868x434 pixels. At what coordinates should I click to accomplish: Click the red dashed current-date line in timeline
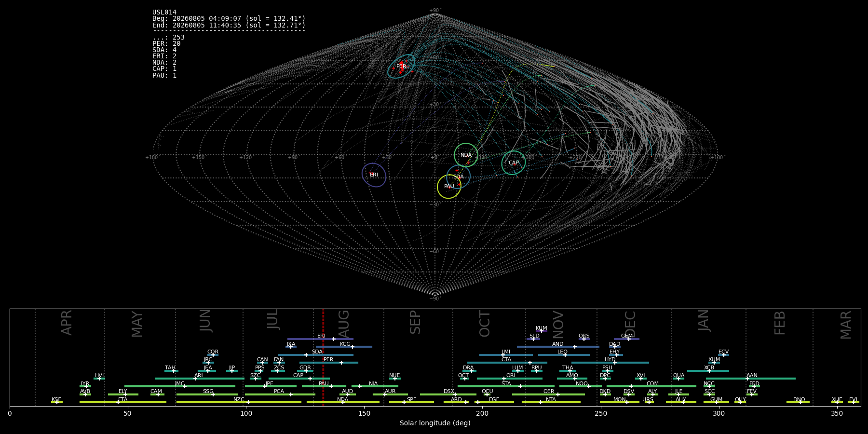323,357
